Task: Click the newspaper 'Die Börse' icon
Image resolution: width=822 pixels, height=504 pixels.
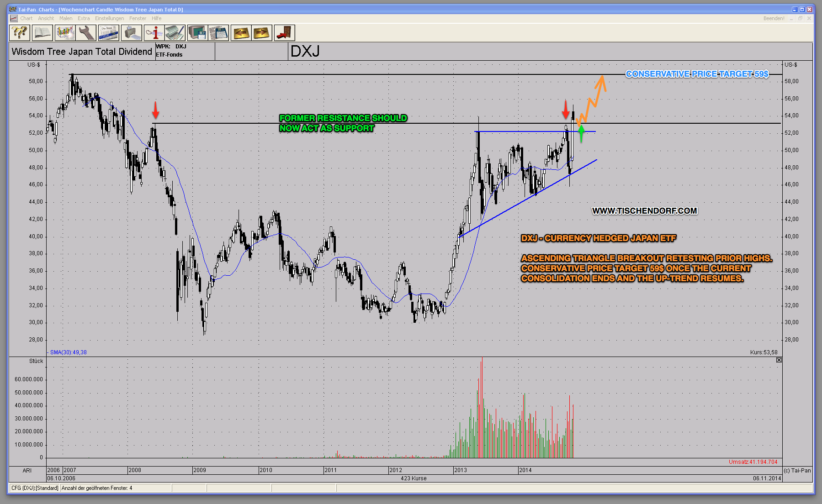Action: [x=109, y=33]
